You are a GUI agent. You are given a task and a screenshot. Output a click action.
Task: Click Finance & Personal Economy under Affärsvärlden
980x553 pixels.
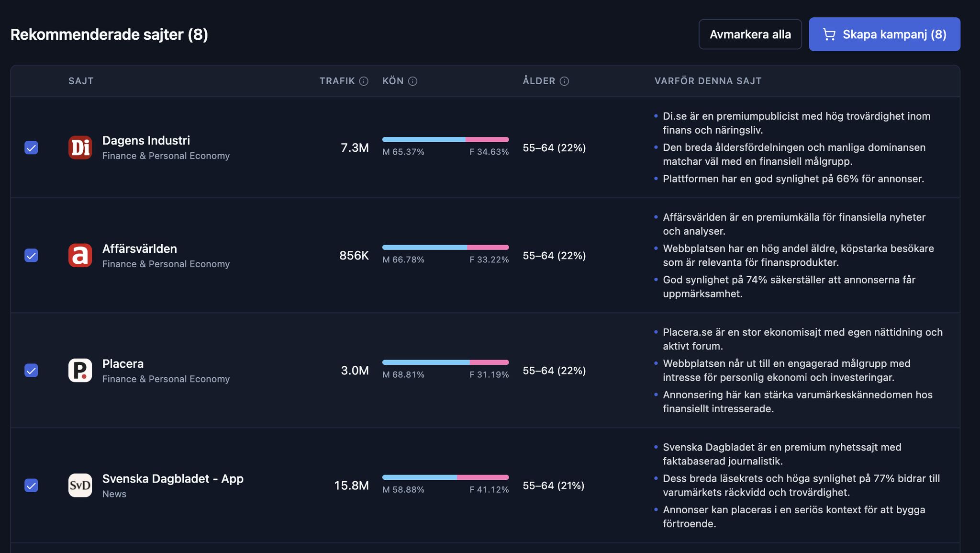pyautogui.click(x=166, y=264)
